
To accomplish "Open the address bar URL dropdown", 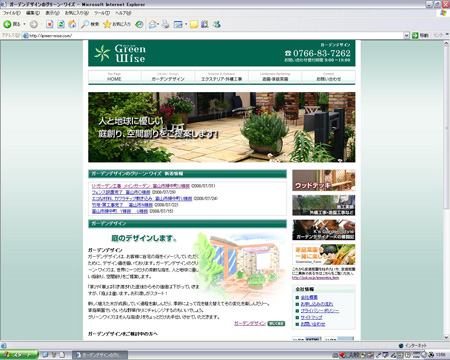I will coord(406,35).
